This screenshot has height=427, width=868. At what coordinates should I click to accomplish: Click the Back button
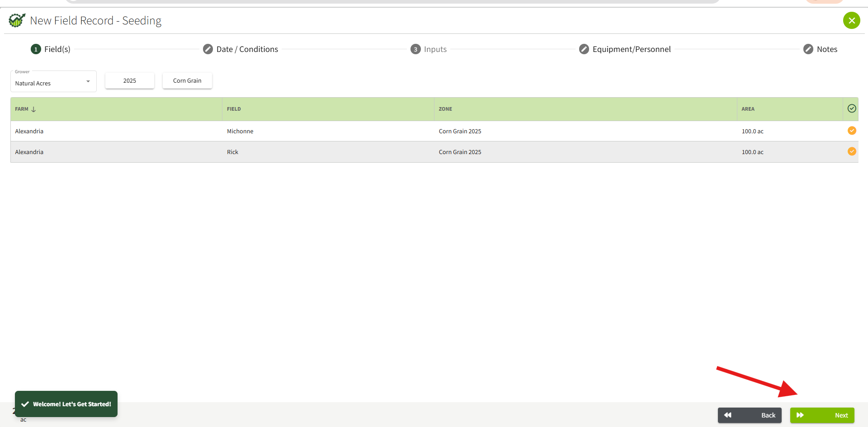point(750,415)
